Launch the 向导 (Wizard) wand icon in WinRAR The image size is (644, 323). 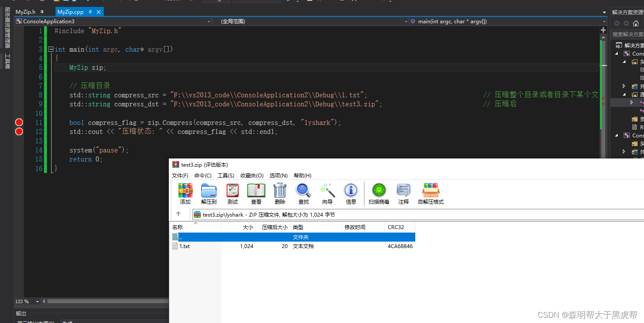click(x=327, y=190)
